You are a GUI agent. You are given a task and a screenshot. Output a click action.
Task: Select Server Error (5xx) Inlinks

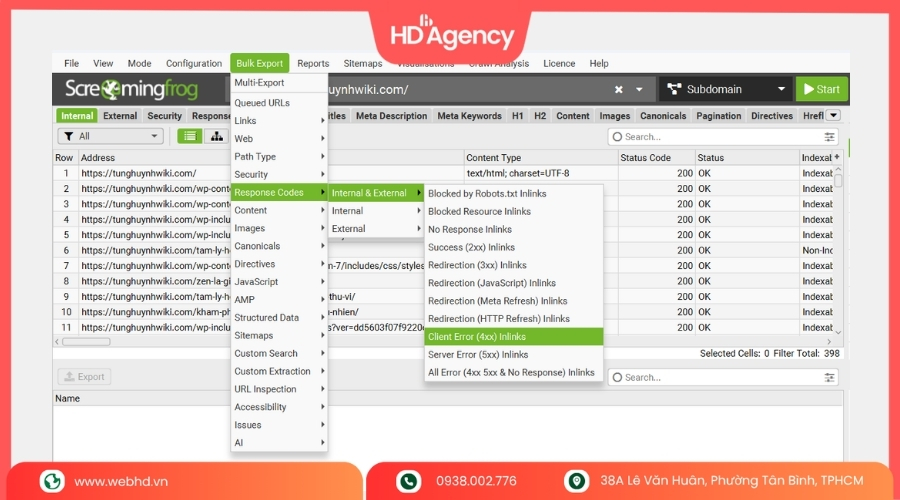pos(514,354)
